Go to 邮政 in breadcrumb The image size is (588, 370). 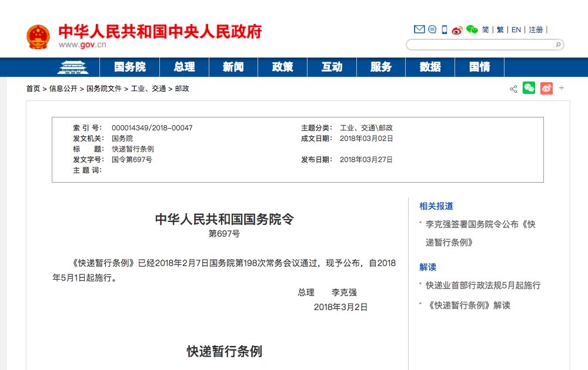click(182, 88)
